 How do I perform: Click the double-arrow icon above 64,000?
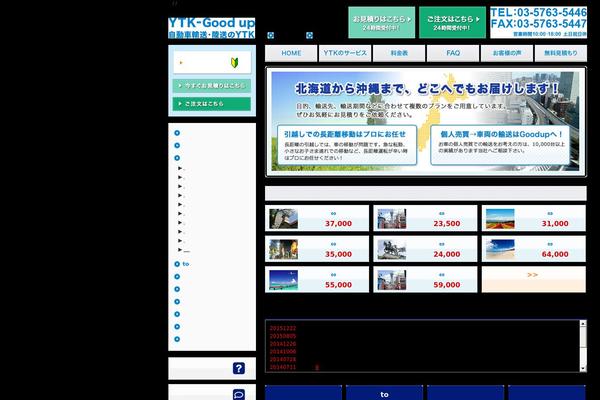[x=550, y=244]
